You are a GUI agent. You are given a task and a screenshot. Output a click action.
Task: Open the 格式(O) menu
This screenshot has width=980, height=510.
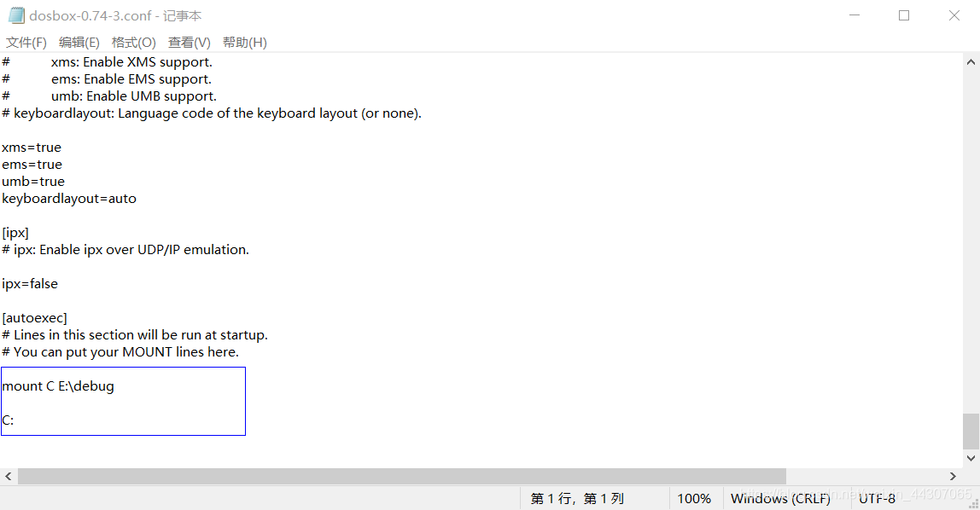pos(134,43)
